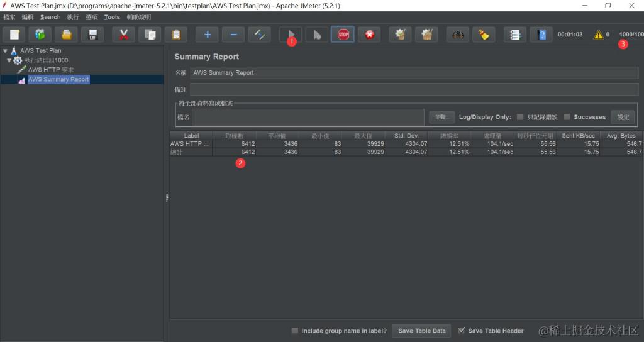Click the 設定 configure button
This screenshot has width=644, height=342.
(x=623, y=117)
